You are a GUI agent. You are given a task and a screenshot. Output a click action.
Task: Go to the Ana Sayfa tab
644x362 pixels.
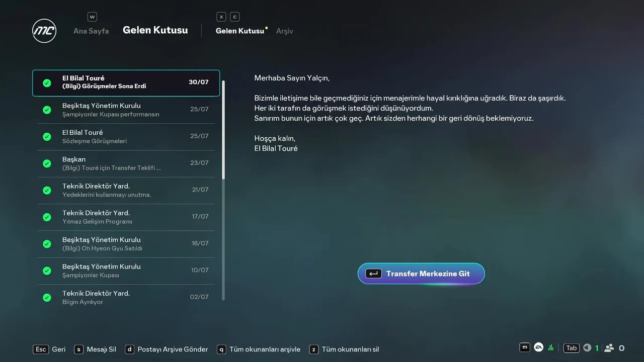click(x=91, y=31)
